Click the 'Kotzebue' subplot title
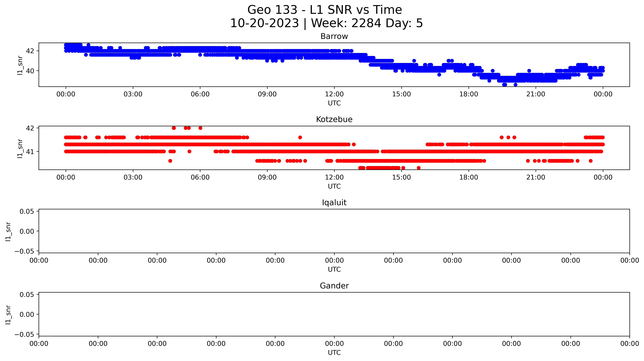This screenshot has width=644, height=361. (334, 119)
